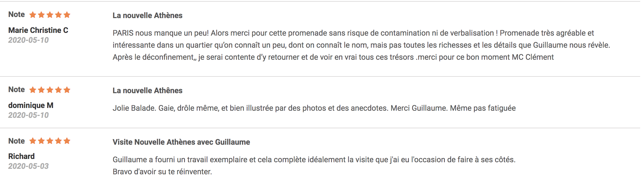Click fifth star in Richard's rating
The width and height of the screenshot is (644, 188).
[67, 141]
